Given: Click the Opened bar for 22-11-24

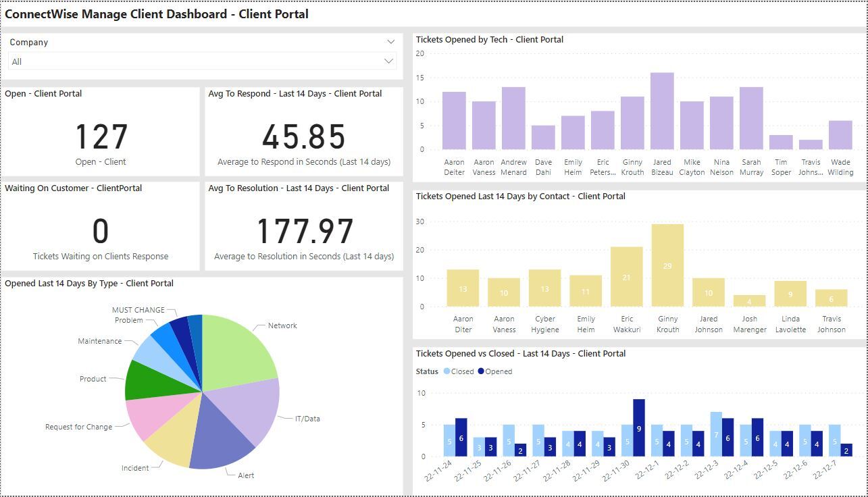Looking at the screenshot, I should pos(461,438).
